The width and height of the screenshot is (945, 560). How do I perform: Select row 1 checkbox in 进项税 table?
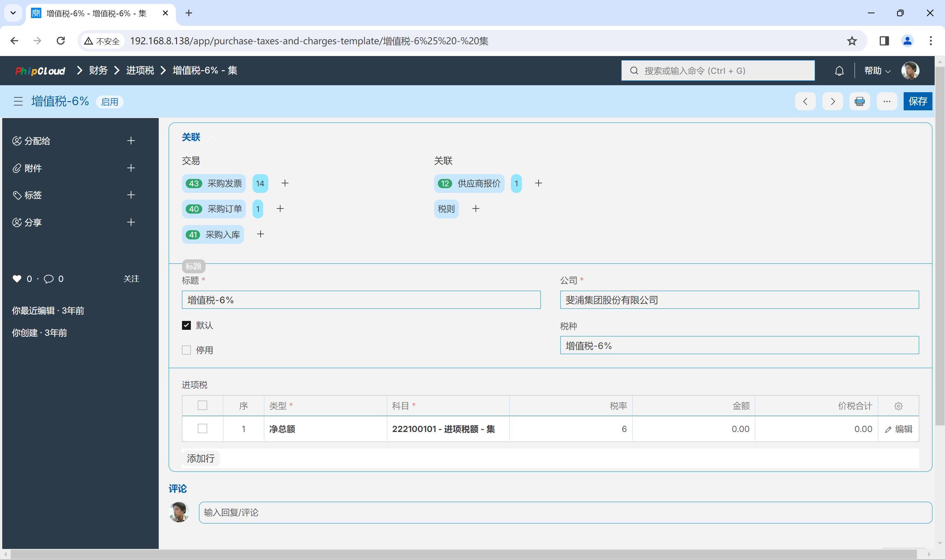click(202, 429)
